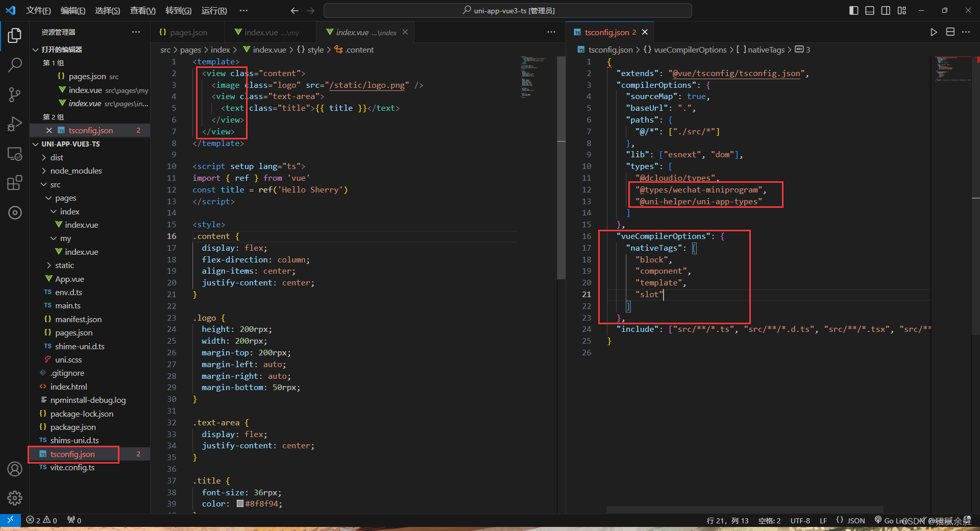Go forward with the navigation arrow
Screen dimensions: 980x531
tap(311, 11)
